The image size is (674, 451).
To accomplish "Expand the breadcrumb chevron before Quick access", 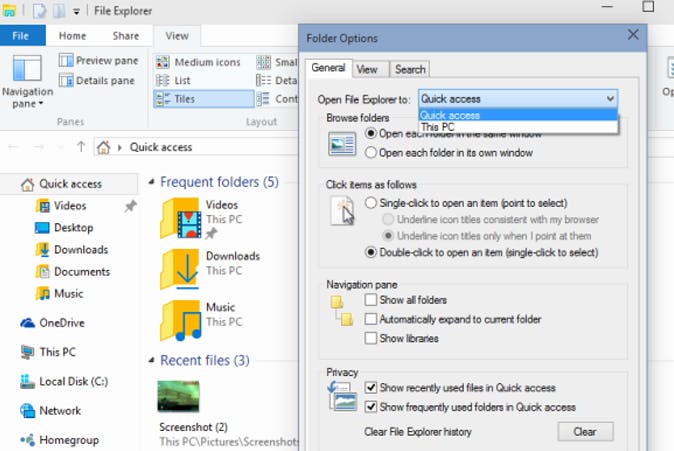I will (120, 147).
